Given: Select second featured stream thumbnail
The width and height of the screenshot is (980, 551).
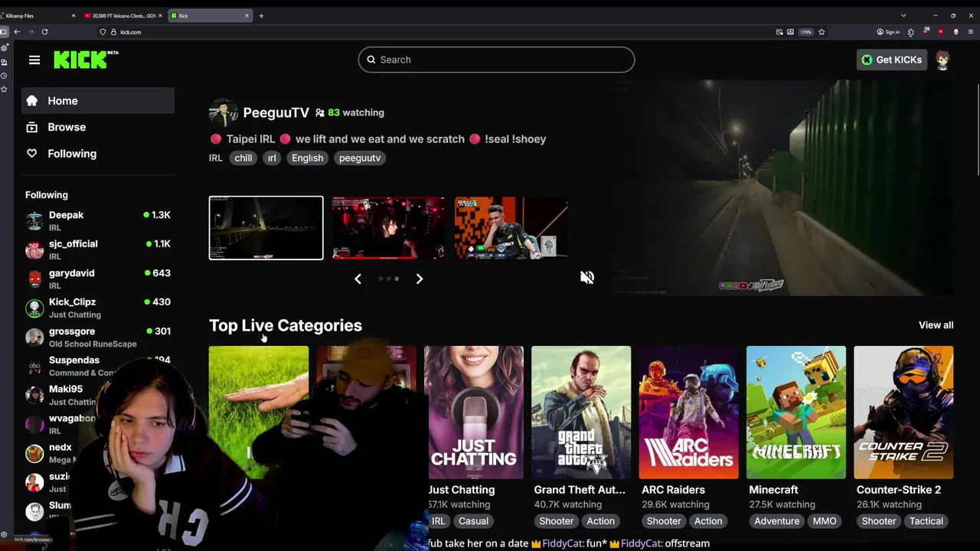Looking at the screenshot, I should tap(388, 228).
